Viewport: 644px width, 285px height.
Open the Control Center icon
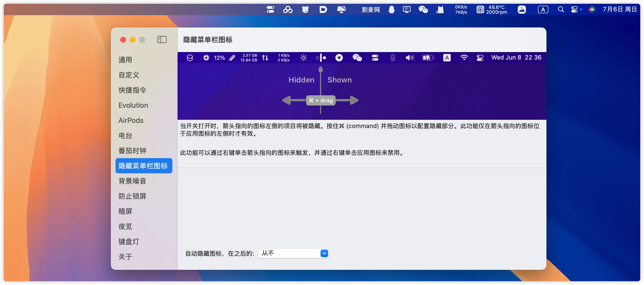pyautogui.click(x=574, y=9)
